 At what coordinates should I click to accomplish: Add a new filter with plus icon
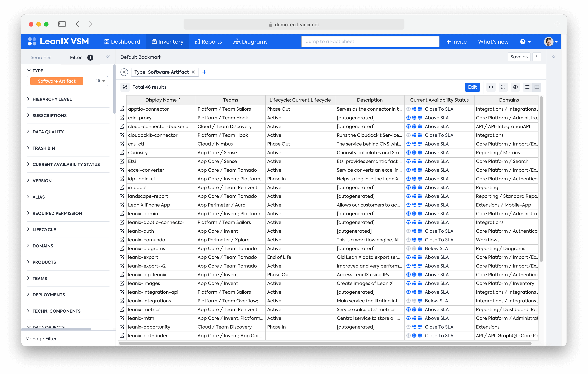pos(204,72)
